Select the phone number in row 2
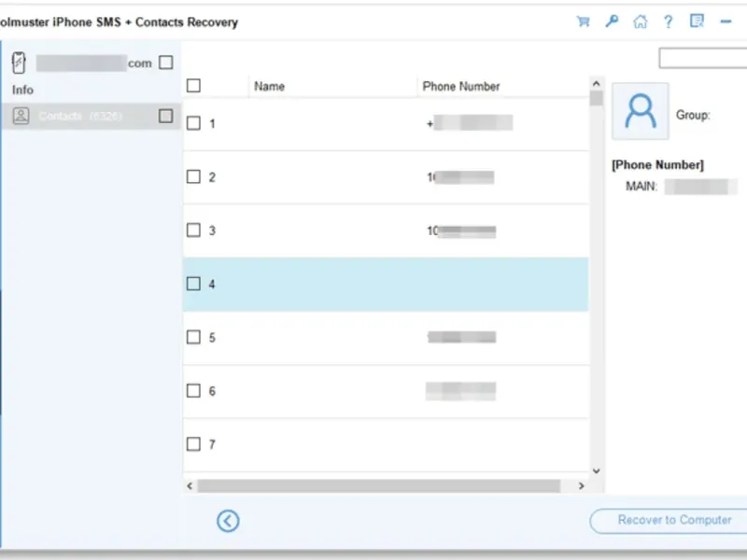 point(460,177)
